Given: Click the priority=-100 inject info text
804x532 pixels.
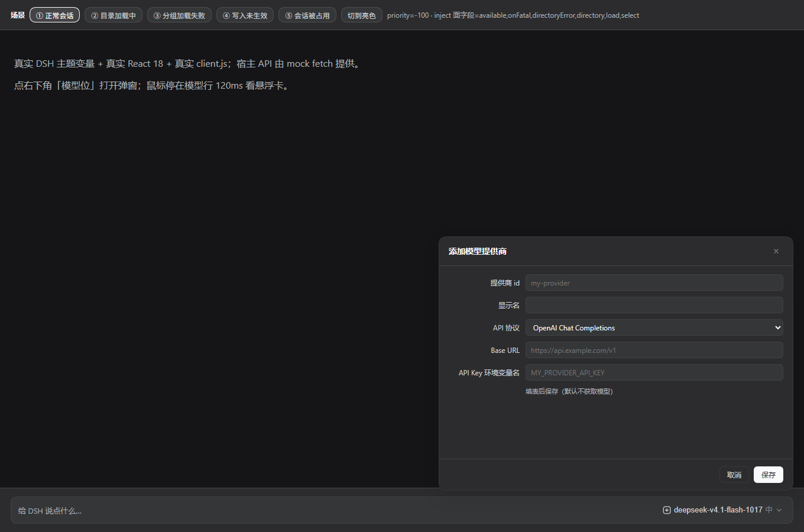Looking at the screenshot, I should [513, 15].
